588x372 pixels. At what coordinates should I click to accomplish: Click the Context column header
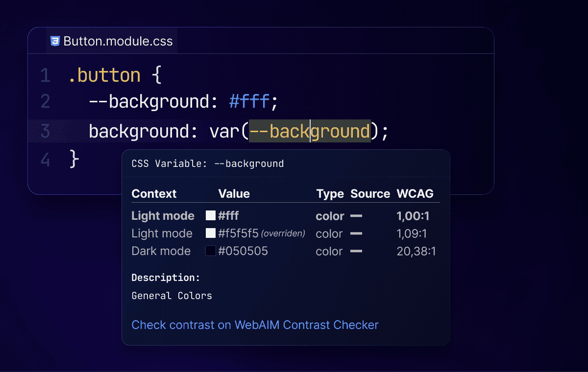tap(154, 194)
